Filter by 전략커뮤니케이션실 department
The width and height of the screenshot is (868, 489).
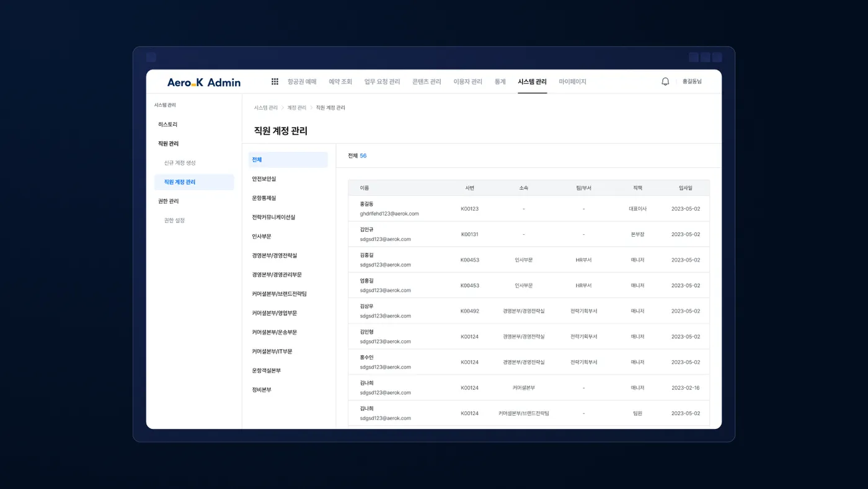pos(273,218)
